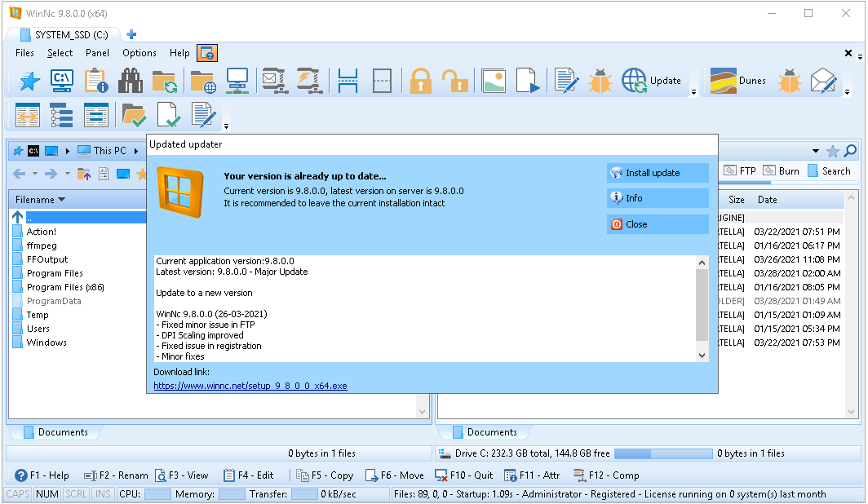Viewport: 868px width, 504px height.
Task: Select the ffmpeg folder
Action: click(42, 245)
